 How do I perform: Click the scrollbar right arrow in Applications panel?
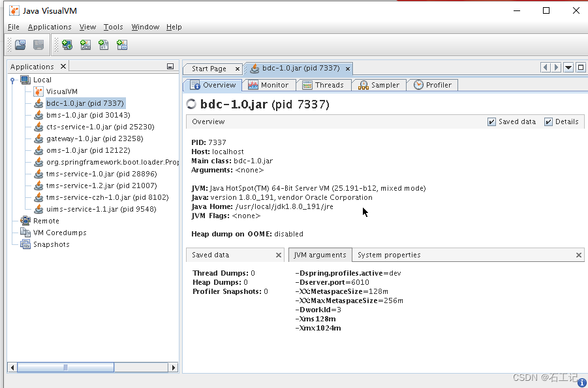tap(173, 367)
